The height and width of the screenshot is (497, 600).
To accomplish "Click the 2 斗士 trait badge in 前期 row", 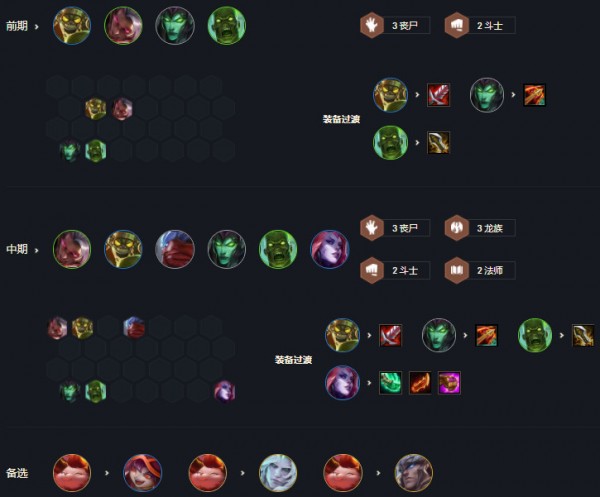I will [x=480, y=26].
